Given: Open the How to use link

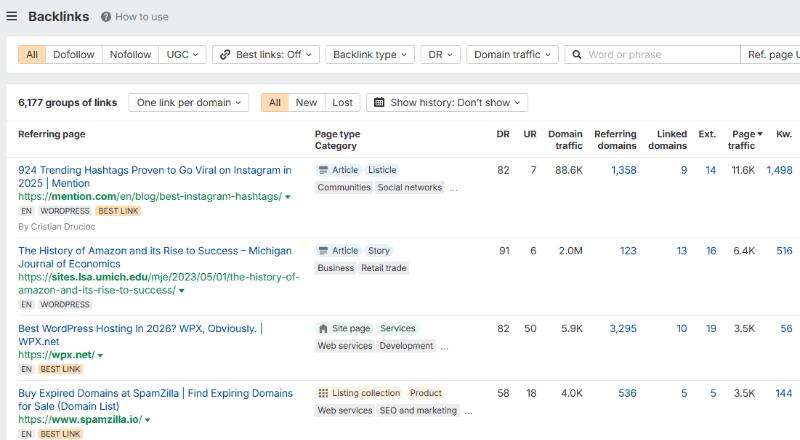Looking at the screenshot, I should pyautogui.click(x=141, y=17).
